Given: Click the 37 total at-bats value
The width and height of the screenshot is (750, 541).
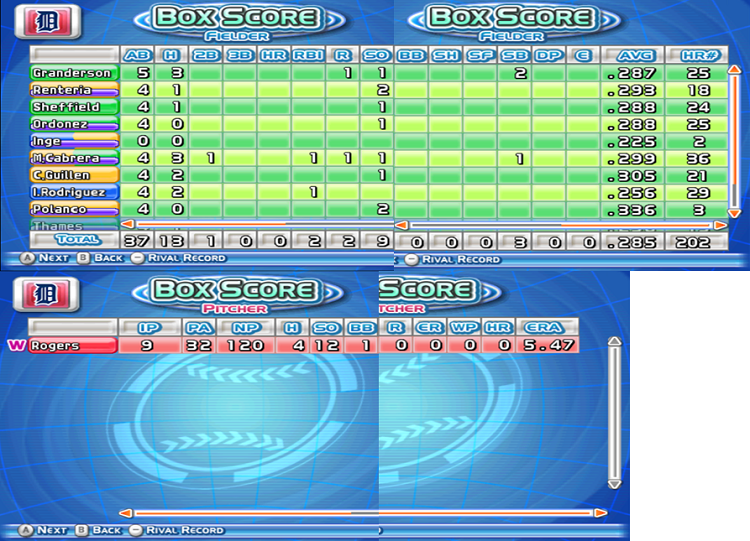Looking at the screenshot, I should coord(137,241).
